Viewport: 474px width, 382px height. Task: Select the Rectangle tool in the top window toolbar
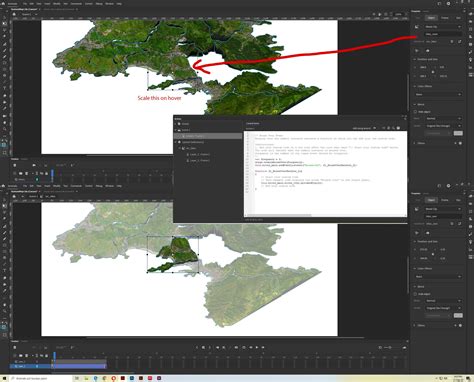(x=4, y=62)
